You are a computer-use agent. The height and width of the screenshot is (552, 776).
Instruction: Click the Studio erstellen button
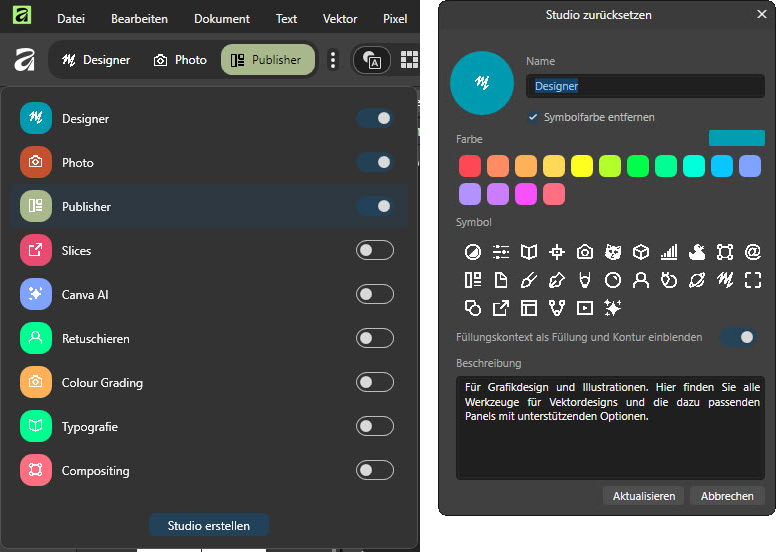pyautogui.click(x=208, y=525)
